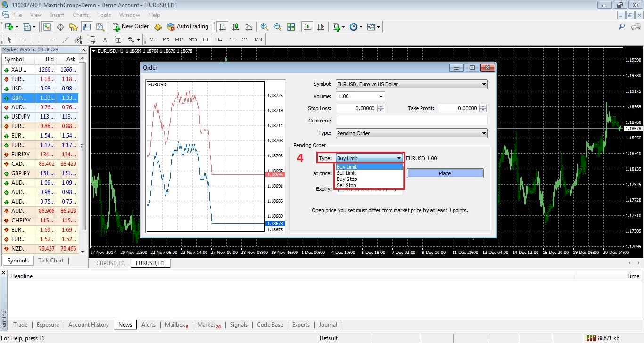
Task: Click the Comment input field
Action: tap(412, 121)
